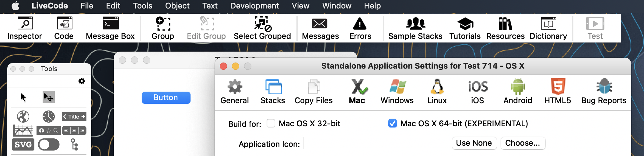Pick the Line Graph widget
This screenshot has width=644, height=156.
tap(23, 131)
